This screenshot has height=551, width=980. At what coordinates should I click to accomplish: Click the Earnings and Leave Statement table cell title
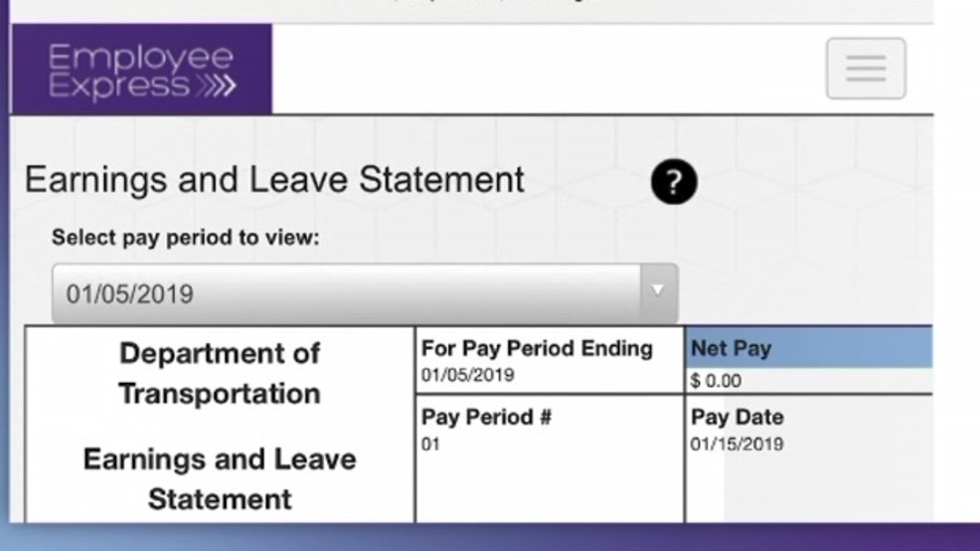(x=220, y=479)
